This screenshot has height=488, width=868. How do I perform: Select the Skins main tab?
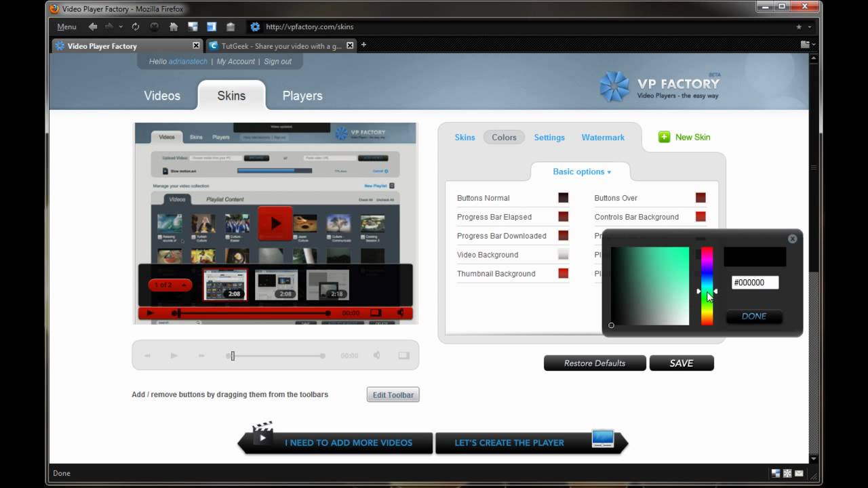coord(231,96)
